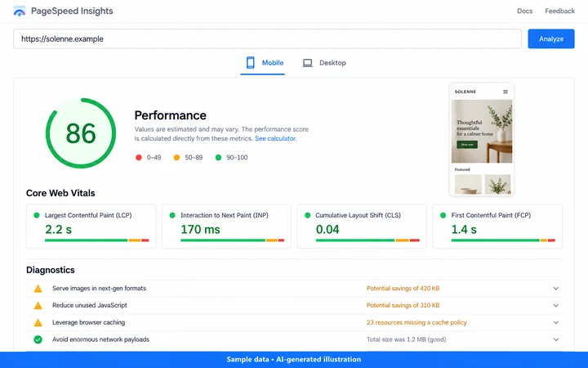Click the Largest Contentful Paint (LCP) label
Image resolution: width=588 pixels, height=368 pixels.
88,215
